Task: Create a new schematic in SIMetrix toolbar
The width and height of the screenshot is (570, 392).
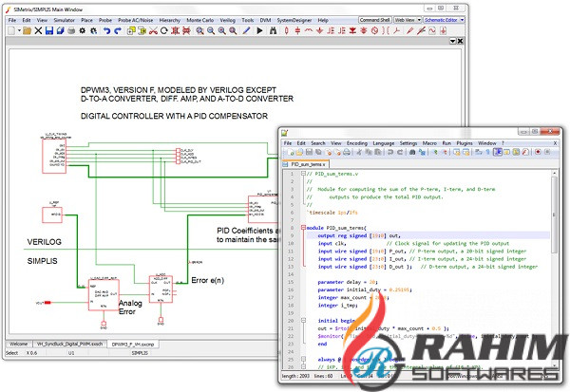Action: point(11,31)
